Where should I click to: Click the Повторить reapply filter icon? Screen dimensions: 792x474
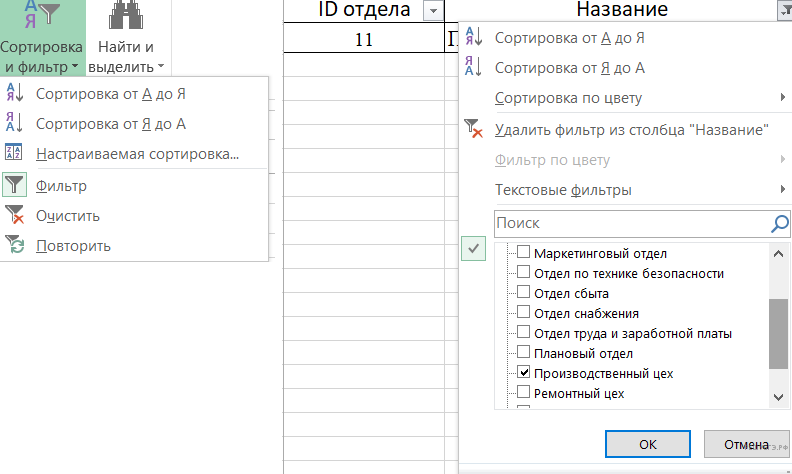[16, 246]
